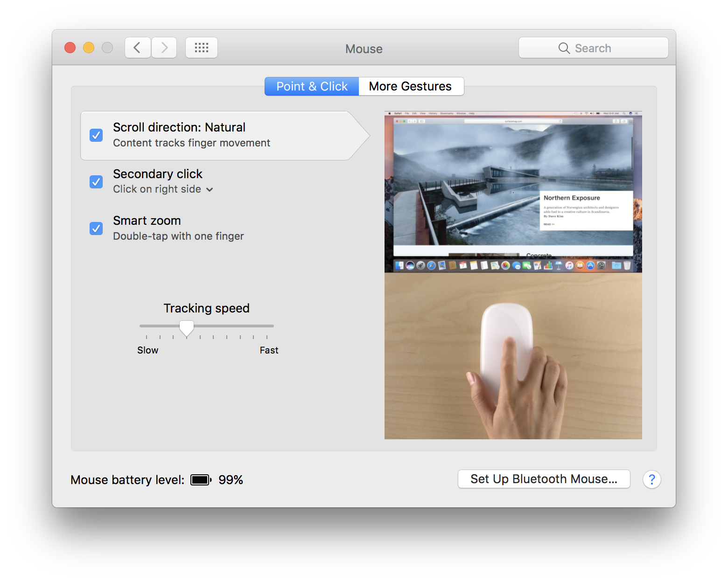Viewport: 728px width, 582px height.
Task: Switch to the More Gestures tab
Action: [x=411, y=86]
